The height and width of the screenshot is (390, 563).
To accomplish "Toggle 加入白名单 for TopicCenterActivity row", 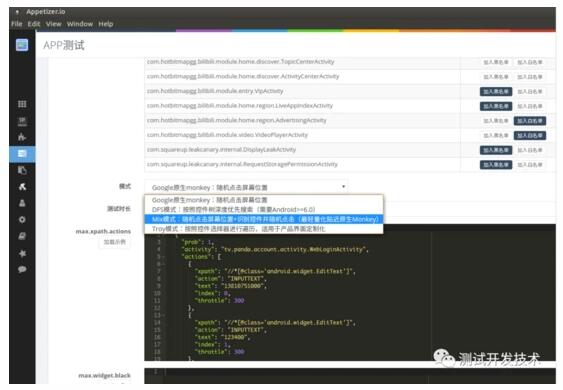I will (x=530, y=62).
